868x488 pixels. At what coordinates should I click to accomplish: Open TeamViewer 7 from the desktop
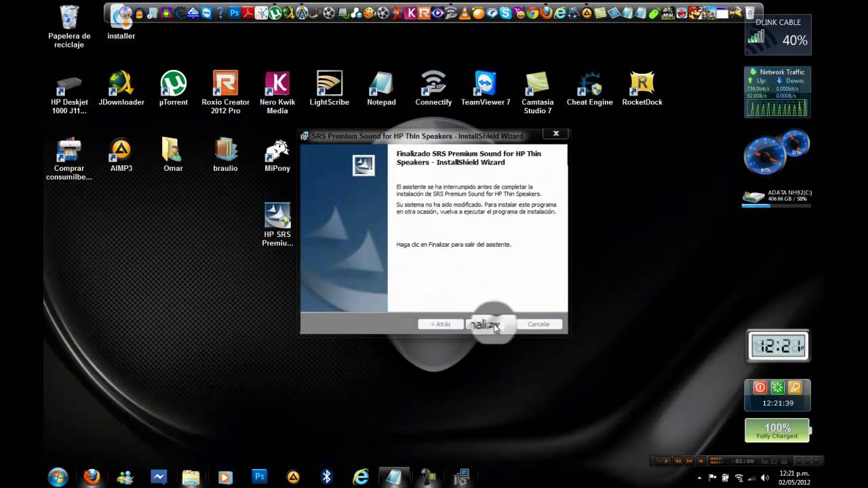(486, 89)
